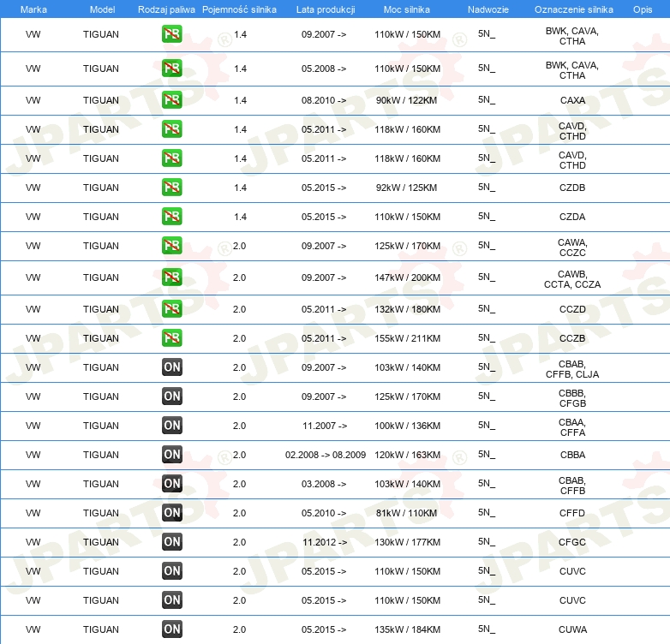Click the Marka column header
The height and width of the screenshot is (644, 670).
point(33,9)
